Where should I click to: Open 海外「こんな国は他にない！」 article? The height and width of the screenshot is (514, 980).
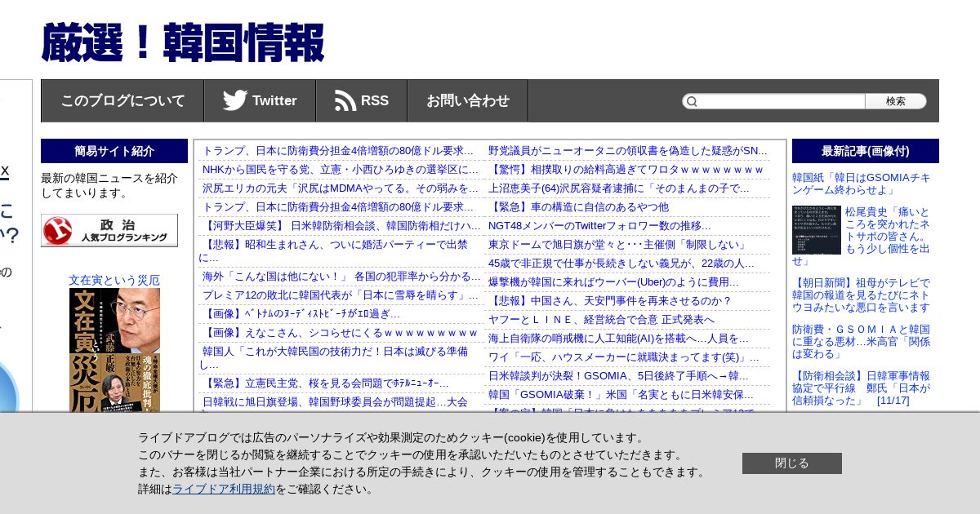(x=341, y=276)
